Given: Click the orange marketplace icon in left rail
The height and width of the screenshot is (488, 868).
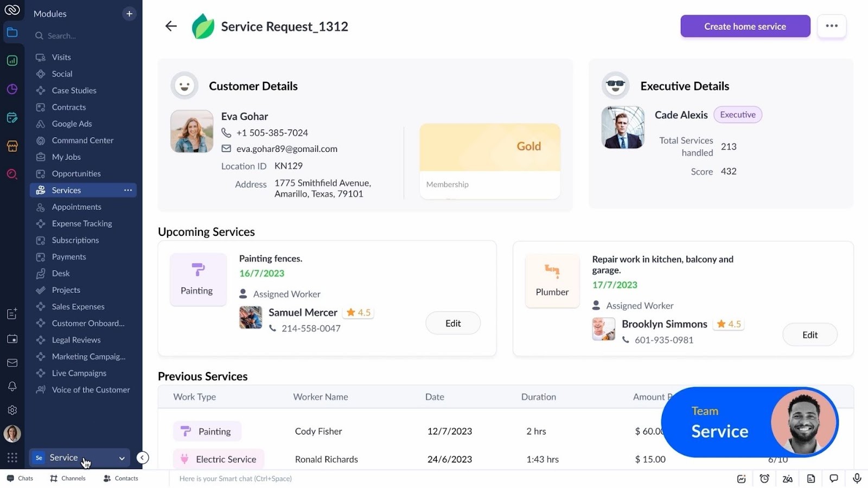Looking at the screenshot, I should pos(12,146).
